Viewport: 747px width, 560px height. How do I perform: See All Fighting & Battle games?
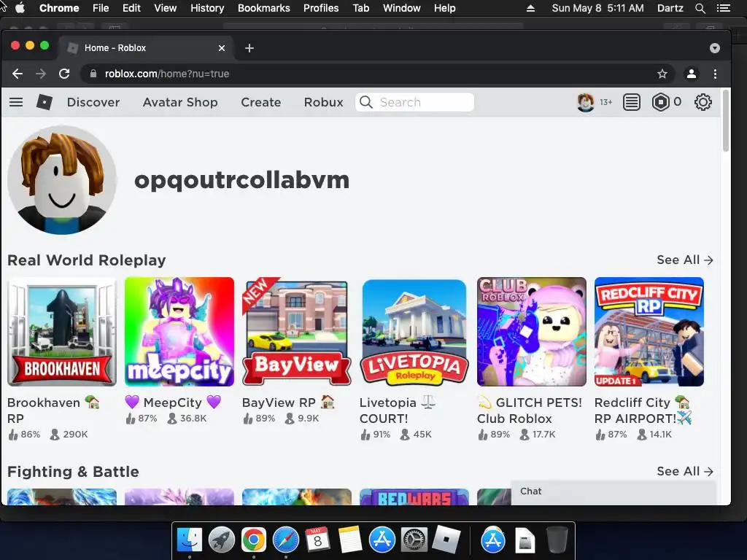tap(684, 472)
